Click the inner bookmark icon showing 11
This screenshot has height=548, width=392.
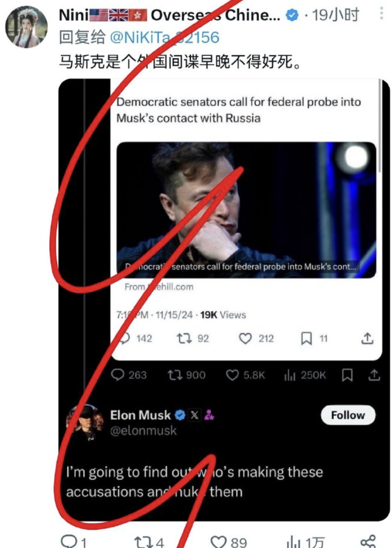tap(306, 339)
